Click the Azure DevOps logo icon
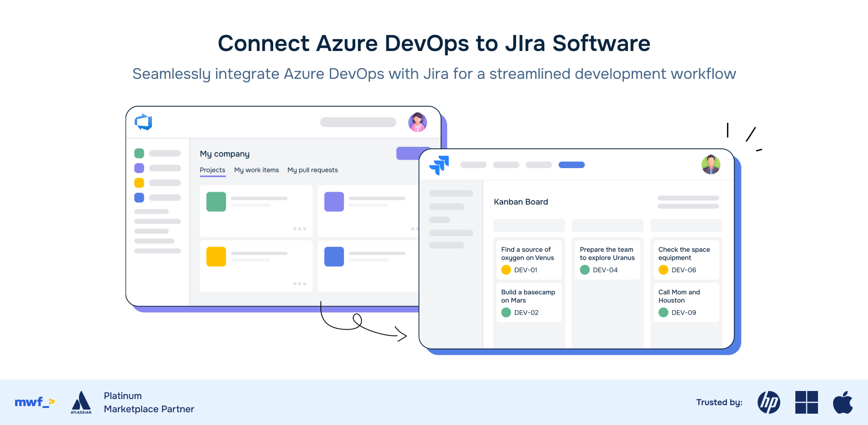 tap(144, 122)
